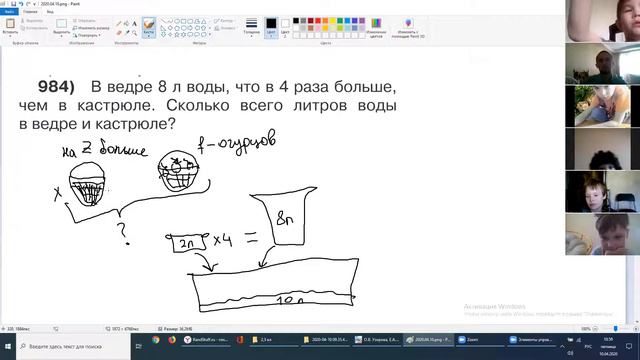Pick the green color swatch
This screenshot has width=640, height=360.
click(340, 20)
